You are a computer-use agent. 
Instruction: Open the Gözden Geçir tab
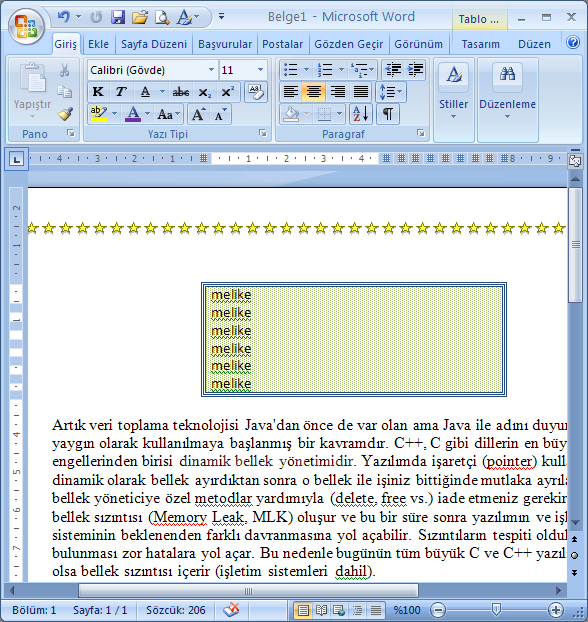coord(349,44)
